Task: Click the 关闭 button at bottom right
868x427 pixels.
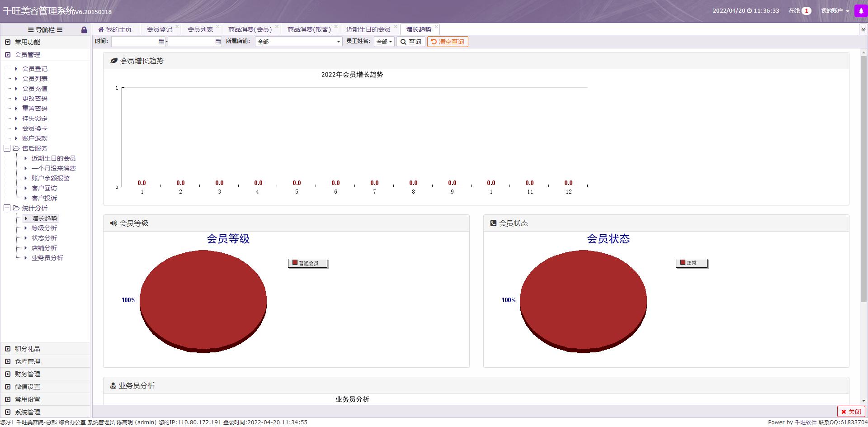Action: [x=851, y=412]
